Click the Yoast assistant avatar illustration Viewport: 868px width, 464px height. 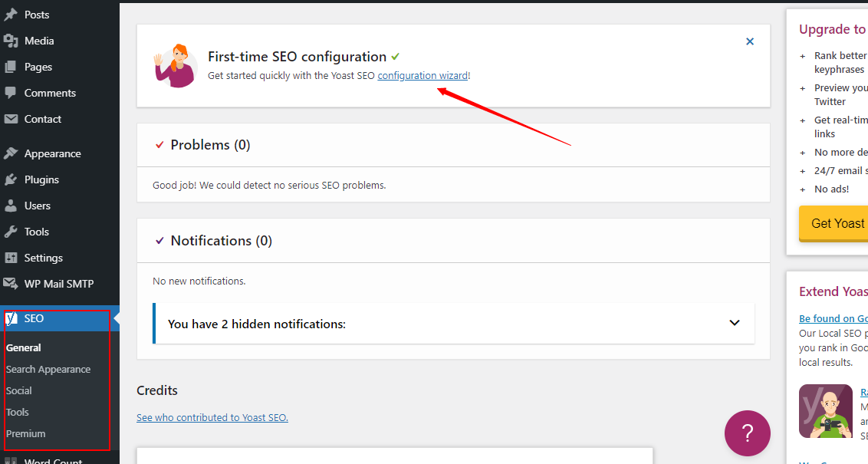[x=176, y=66]
